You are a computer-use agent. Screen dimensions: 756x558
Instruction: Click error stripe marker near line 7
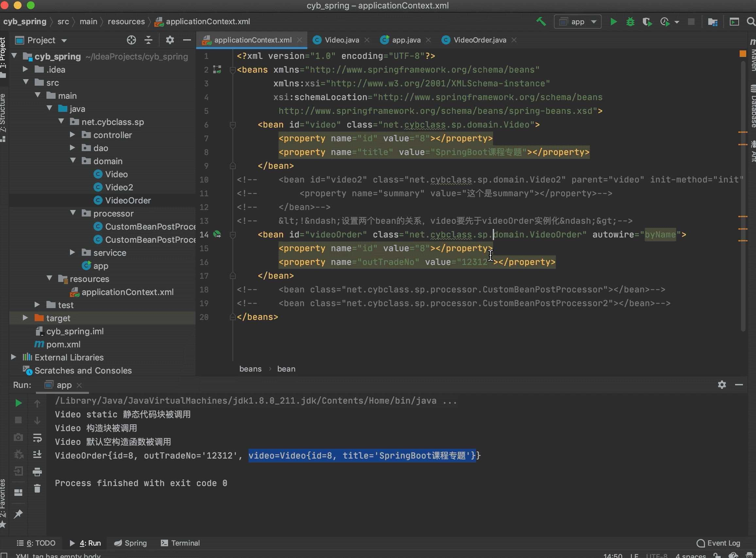[743, 132]
